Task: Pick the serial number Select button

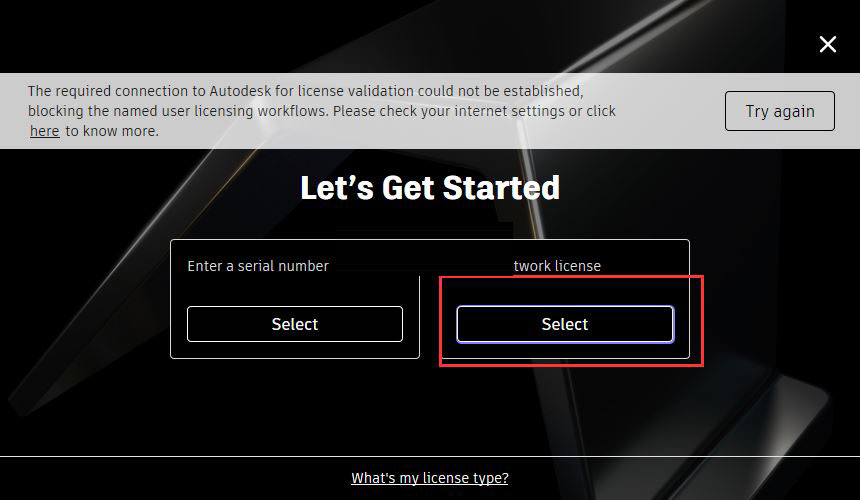Action: point(295,324)
